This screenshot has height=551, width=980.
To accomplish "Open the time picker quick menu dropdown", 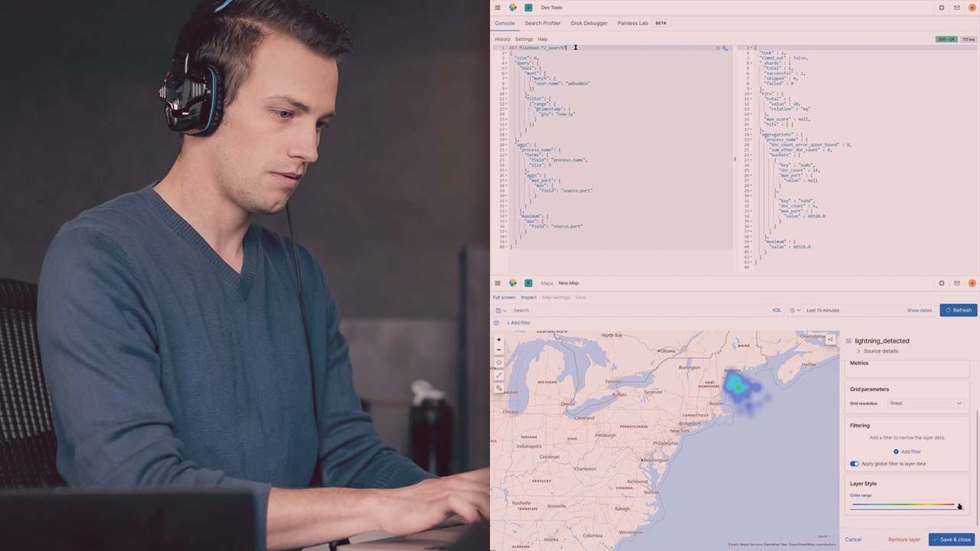I will point(795,310).
